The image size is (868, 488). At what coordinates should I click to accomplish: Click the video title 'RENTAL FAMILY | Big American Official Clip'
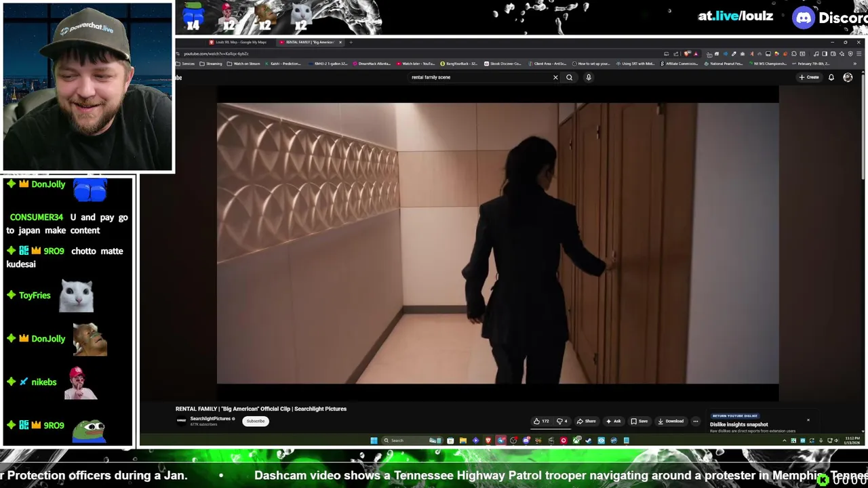261,409
